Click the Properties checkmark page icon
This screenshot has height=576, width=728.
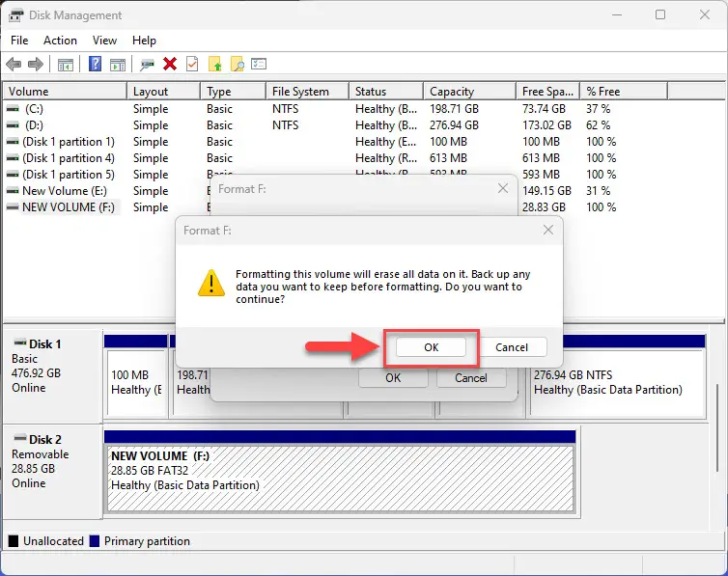(192, 65)
